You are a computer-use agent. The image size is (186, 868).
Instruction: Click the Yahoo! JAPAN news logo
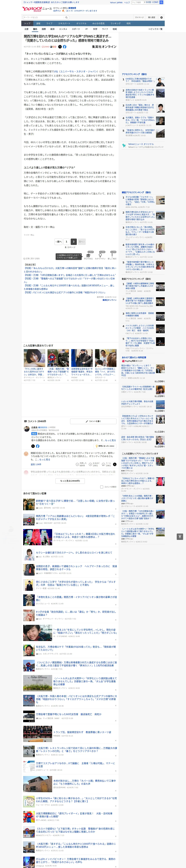pyautogui.click(x=37, y=9)
